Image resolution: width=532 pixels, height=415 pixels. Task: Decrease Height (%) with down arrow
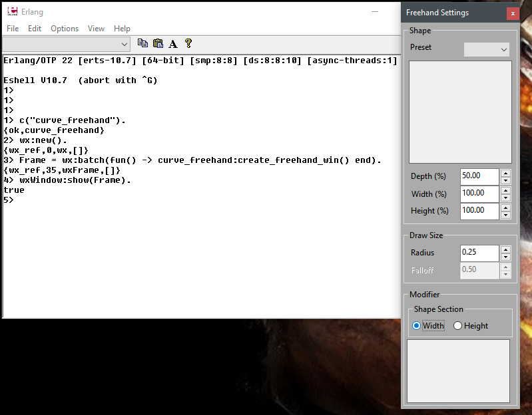505,215
